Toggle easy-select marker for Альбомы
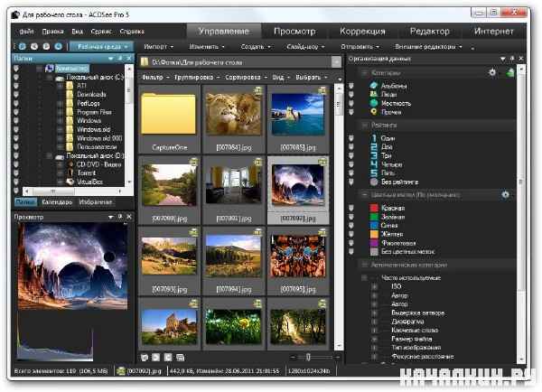The width and height of the screenshot is (542, 392). 351,86
